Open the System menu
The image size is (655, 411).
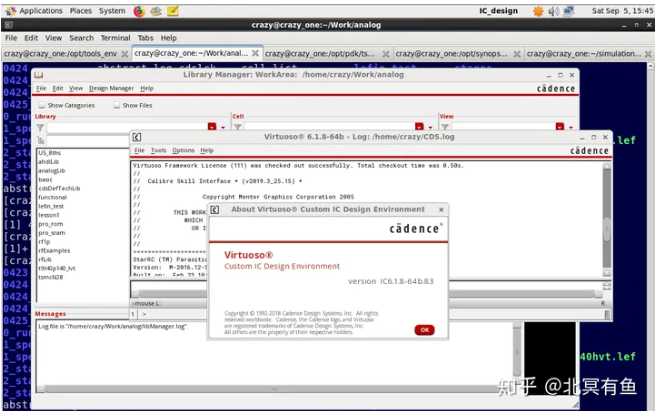112,11
